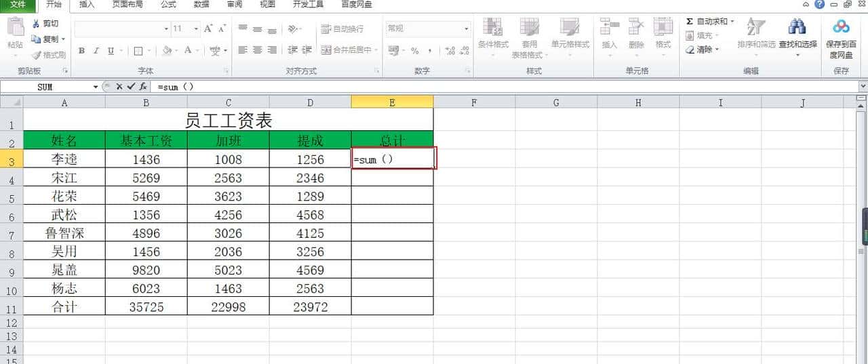Click the accounting number format icon

pos(393,51)
